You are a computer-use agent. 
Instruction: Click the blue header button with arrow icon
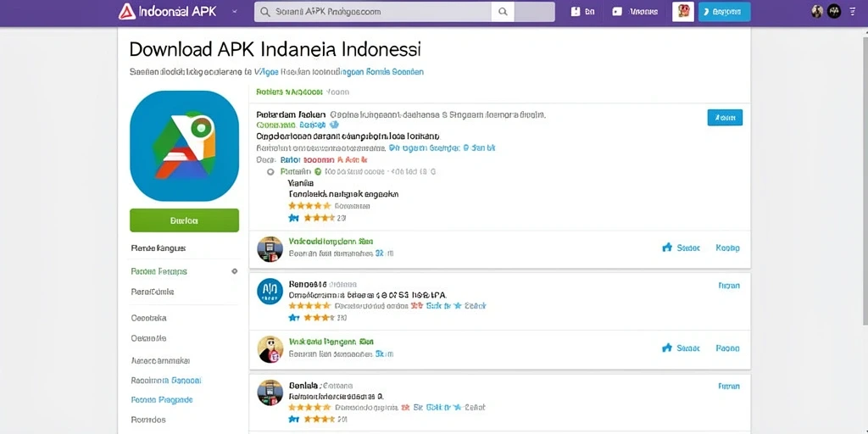tap(724, 12)
